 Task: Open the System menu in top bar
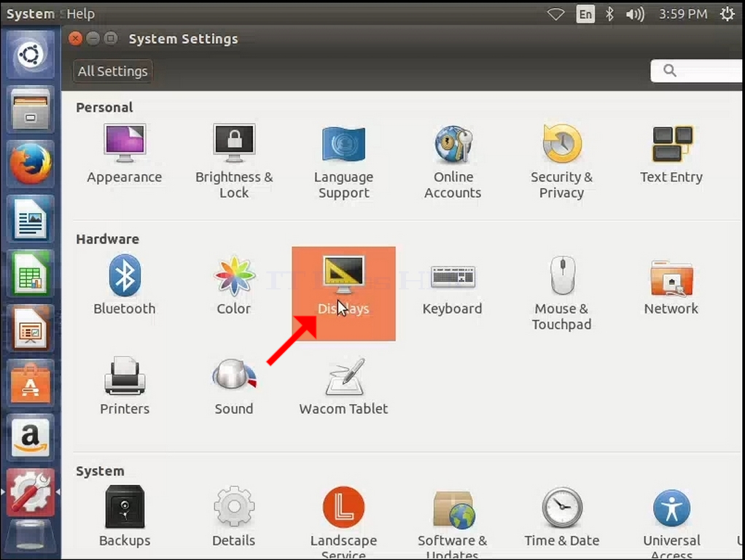coord(30,14)
